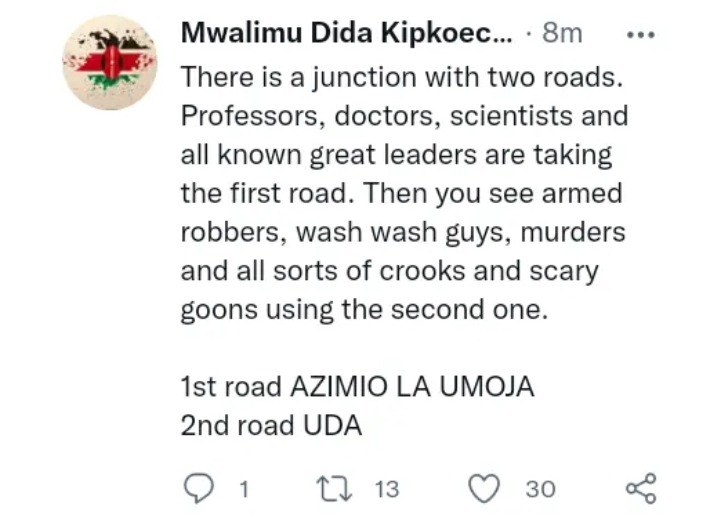The image size is (720, 527).
Task: Open the Kenyan flag profile avatar
Action: pyautogui.click(x=110, y=62)
